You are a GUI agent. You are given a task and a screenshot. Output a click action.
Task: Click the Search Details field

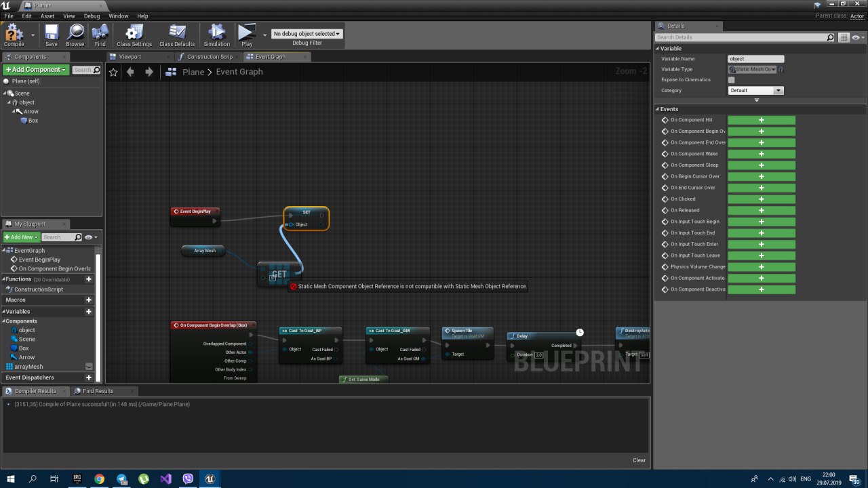[x=744, y=37]
